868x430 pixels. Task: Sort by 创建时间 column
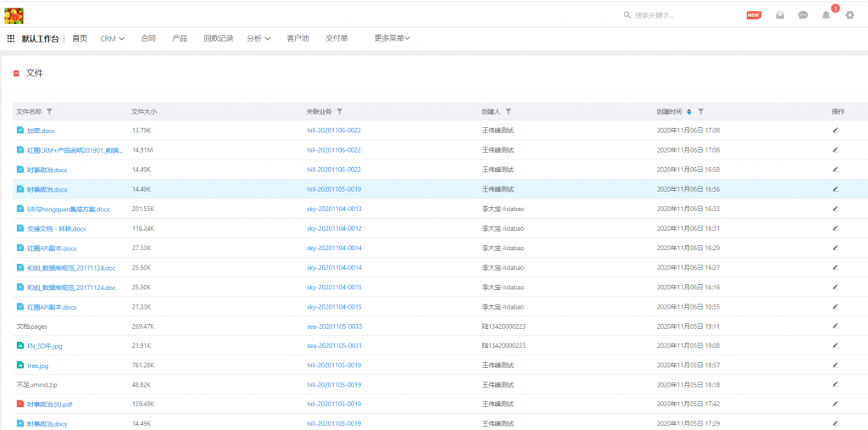coord(689,111)
